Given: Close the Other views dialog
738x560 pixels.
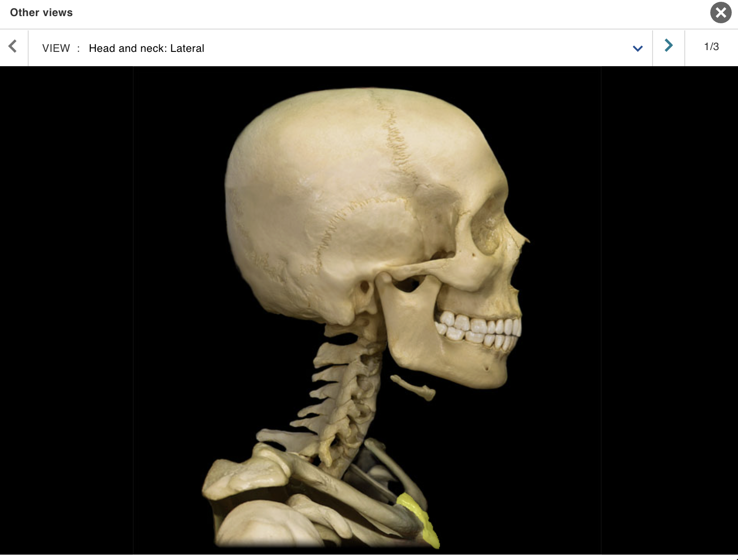Looking at the screenshot, I should [x=721, y=13].
